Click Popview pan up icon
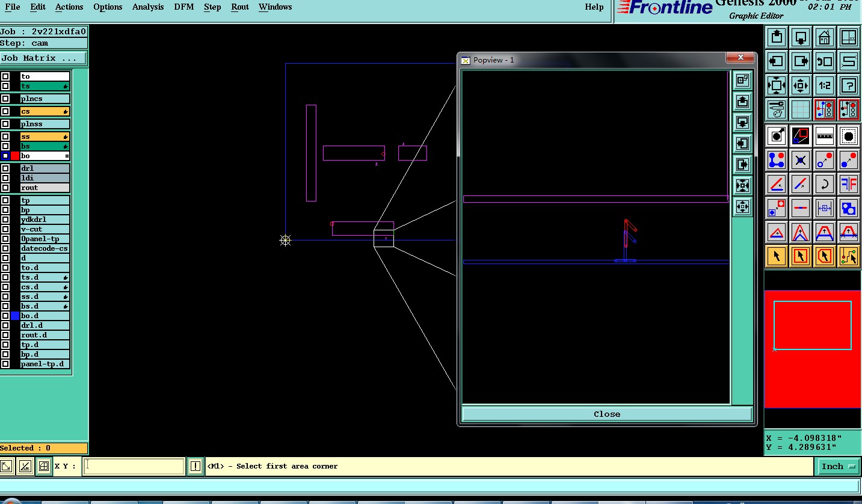 point(742,102)
